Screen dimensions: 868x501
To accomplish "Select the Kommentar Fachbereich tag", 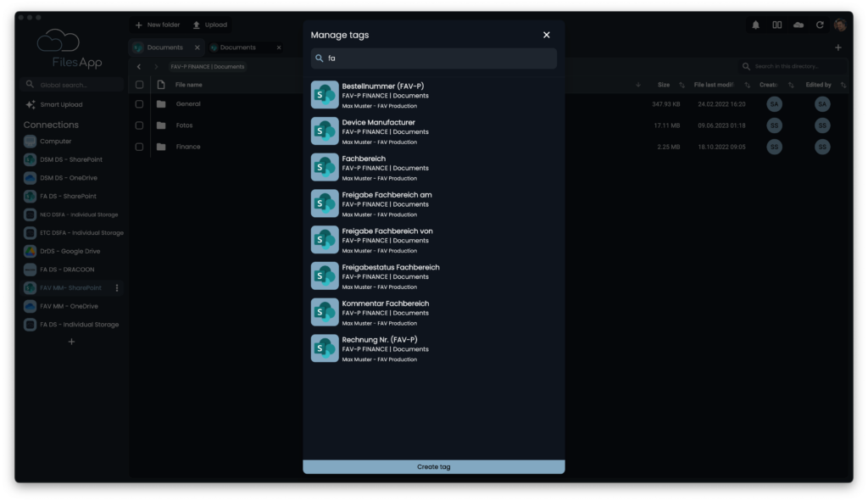I will tap(433, 313).
